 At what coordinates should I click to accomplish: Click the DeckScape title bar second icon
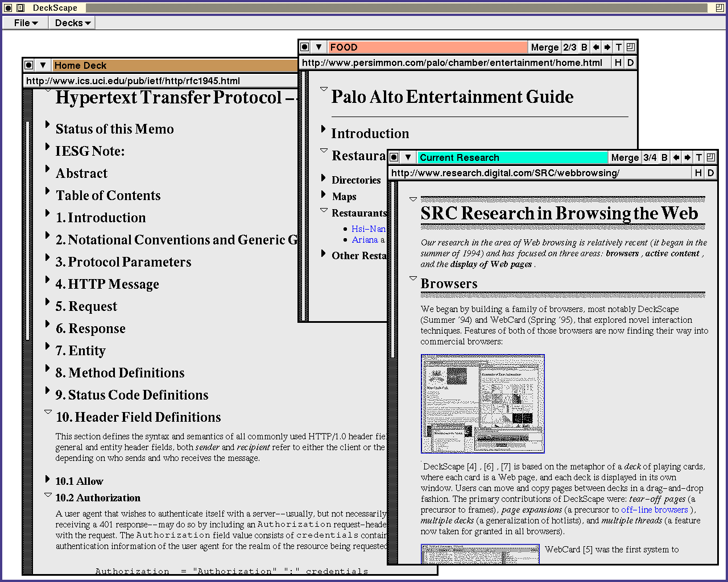(20, 8)
